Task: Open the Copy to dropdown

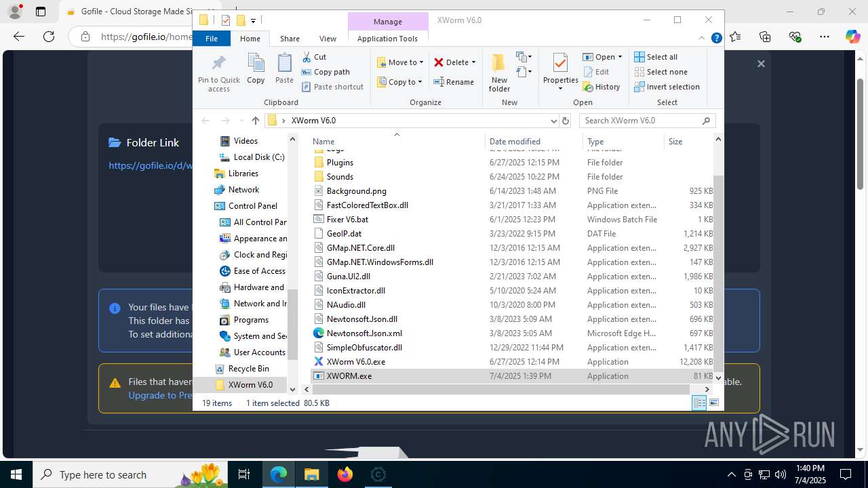Action: point(399,82)
